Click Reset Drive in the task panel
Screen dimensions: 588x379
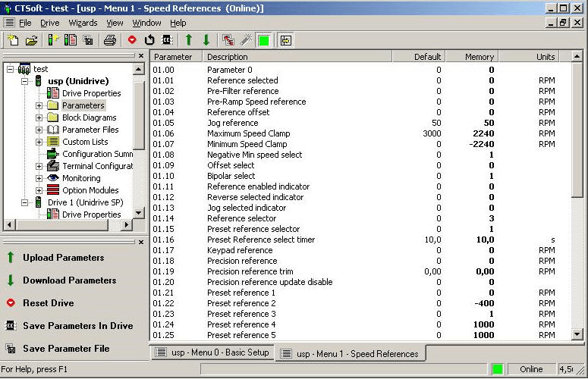(x=48, y=303)
